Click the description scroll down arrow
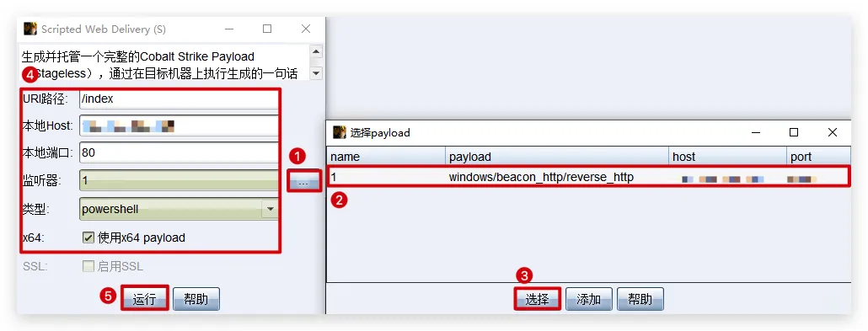Viewport: 868px width, 331px height. click(315, 73)
